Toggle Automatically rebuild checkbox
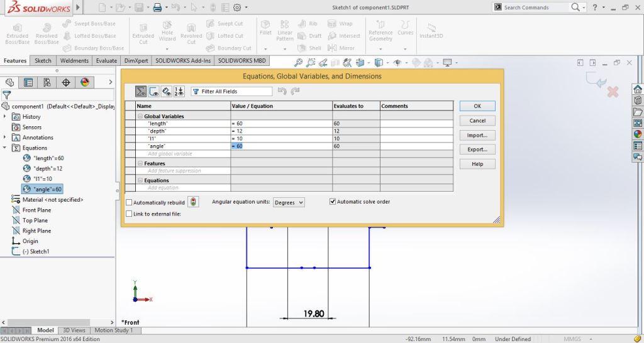The width and height of the screenshot is (644, 343). coord(129,202)
